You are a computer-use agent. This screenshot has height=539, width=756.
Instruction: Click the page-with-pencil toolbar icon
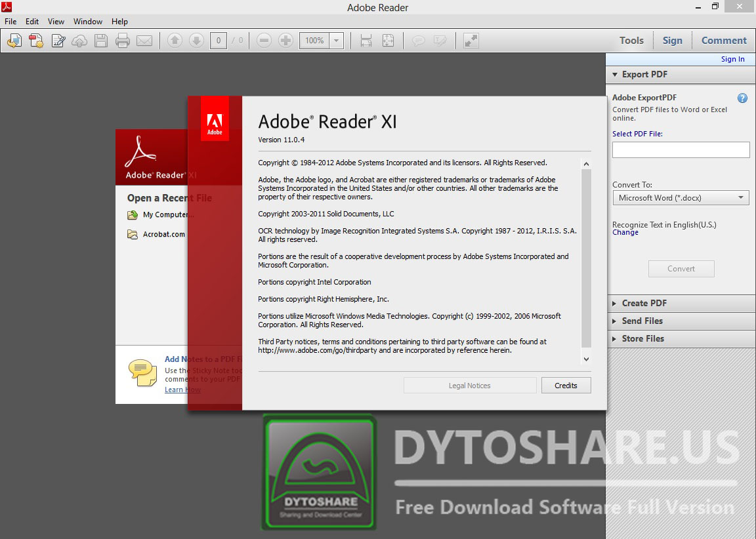click(x=58, y=41)
